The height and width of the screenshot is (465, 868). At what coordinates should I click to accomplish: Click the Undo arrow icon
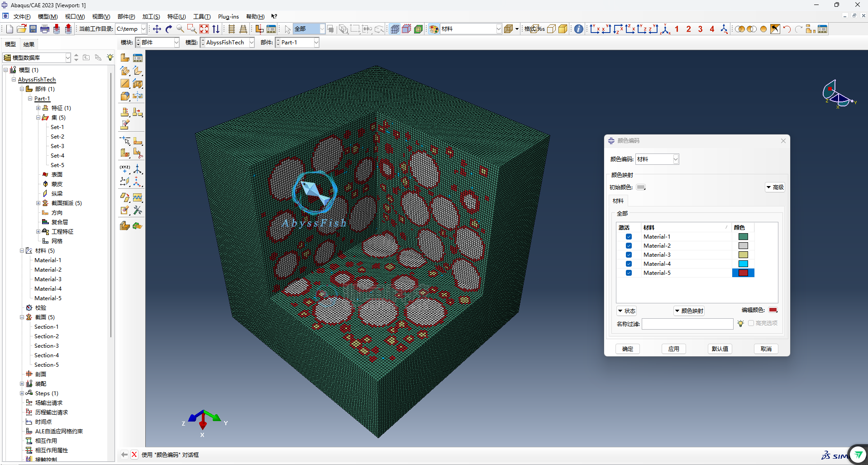point(787,29)
